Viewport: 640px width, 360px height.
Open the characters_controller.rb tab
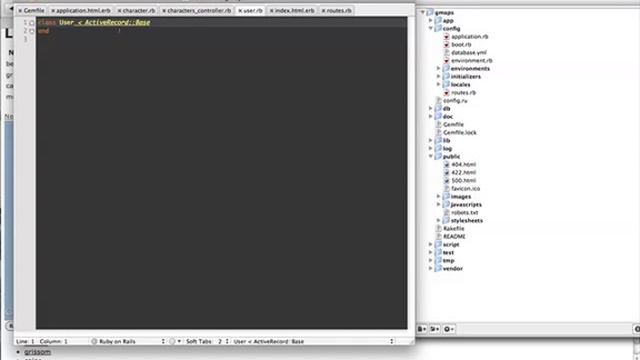tap(197, 11)
